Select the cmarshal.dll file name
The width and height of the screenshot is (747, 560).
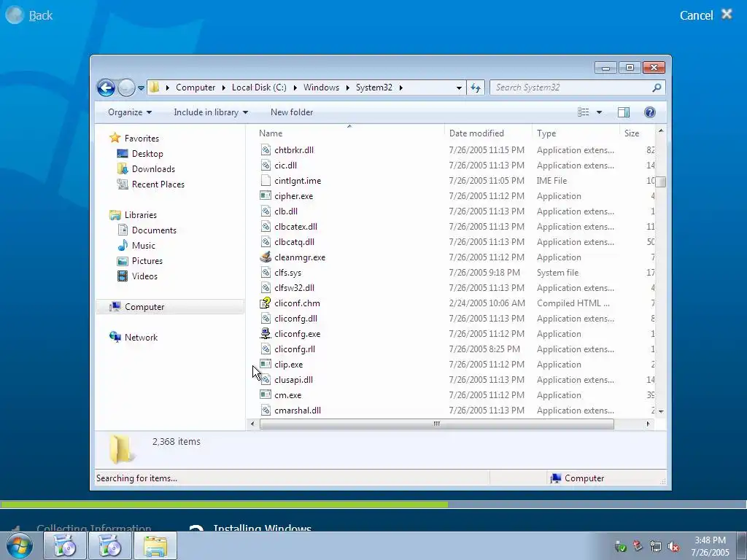[x=298, y=411]
